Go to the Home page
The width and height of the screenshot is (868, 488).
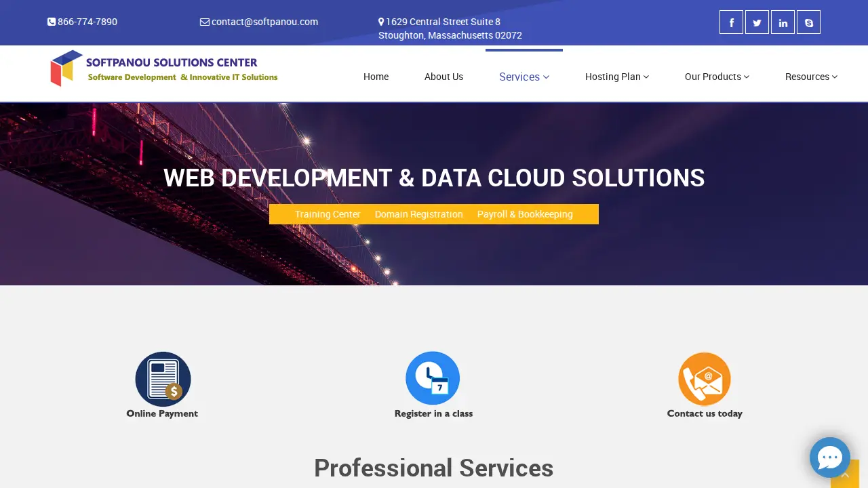376,77
